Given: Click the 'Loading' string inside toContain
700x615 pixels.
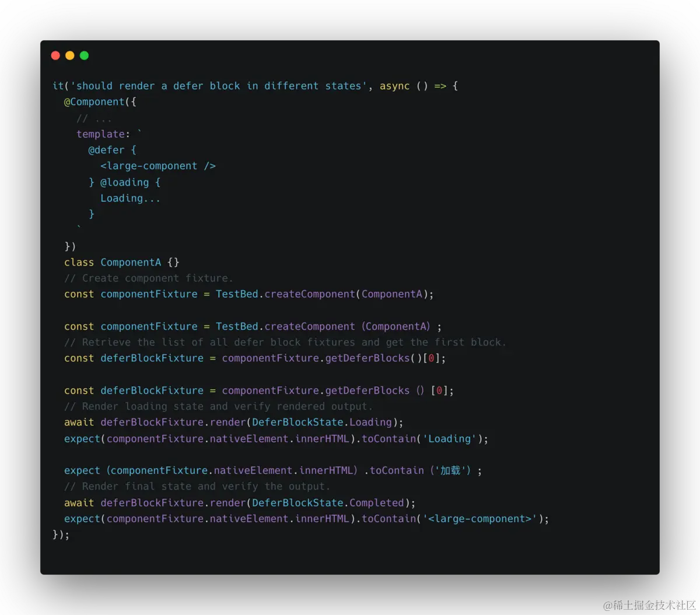Looking at the screenshot, I should pos(449,438).
